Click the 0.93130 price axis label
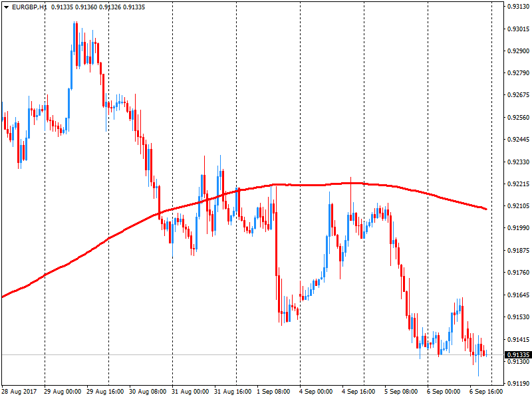532x399 pixels. click(x=518, y=7)
